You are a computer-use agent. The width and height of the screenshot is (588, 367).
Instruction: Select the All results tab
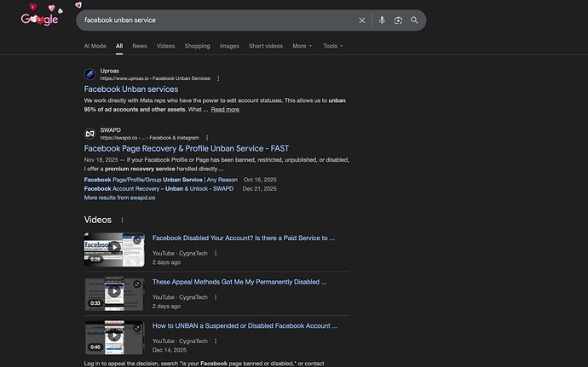[119, 46]
